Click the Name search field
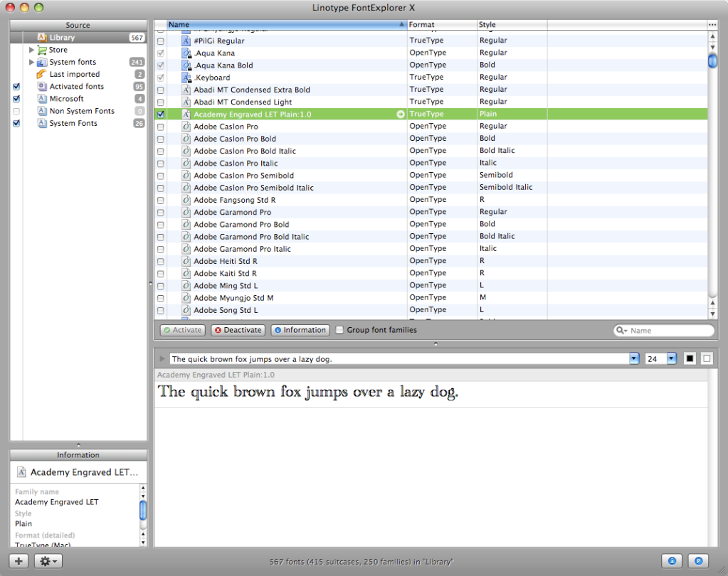The width and height of the screenshot is (728, 576). pos(664,330)
